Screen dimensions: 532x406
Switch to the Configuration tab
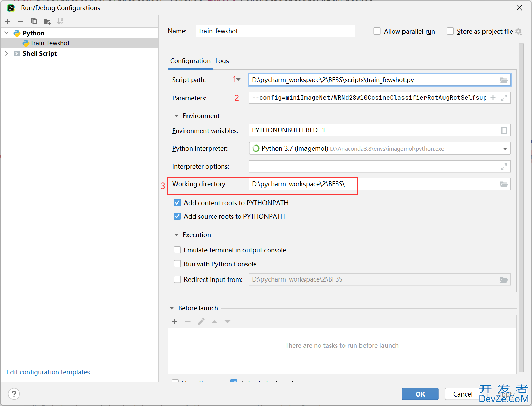[190, 61]
